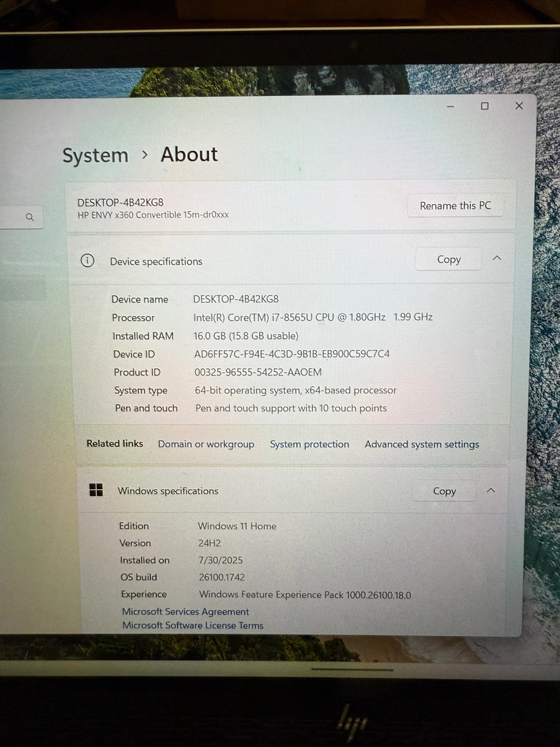560x747 pixels.
Task: Select the Device ID value AD6FF57C
Action: click(x=292, y=354)
